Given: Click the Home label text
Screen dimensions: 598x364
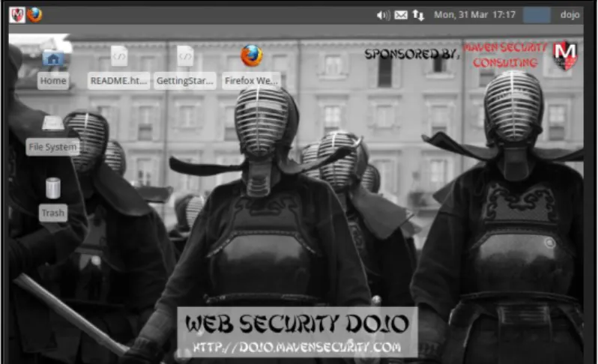Looking at the screenshot, I should point(53,81).
